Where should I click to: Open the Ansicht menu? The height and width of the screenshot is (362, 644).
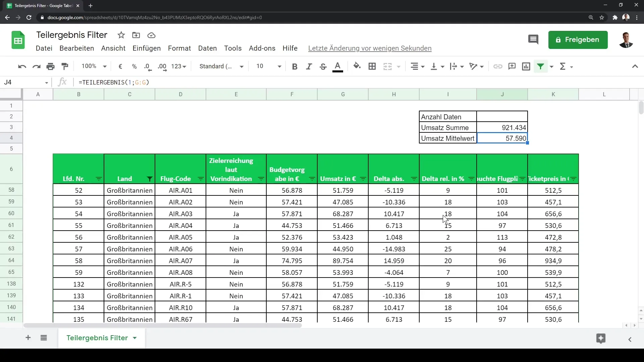coord(113,48)
